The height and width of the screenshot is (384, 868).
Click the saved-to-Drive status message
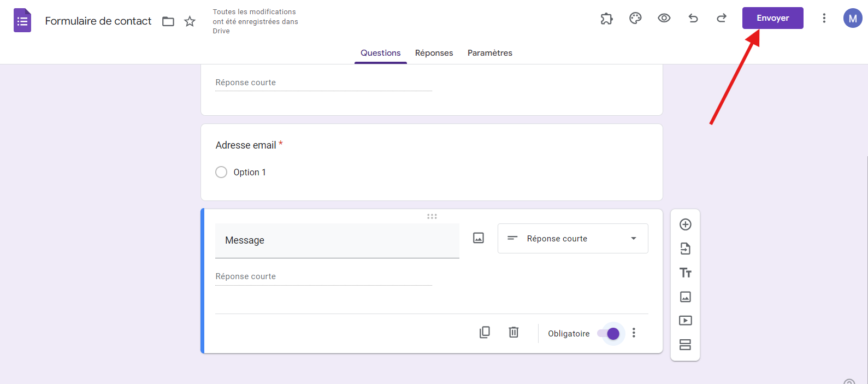[255, 21]
